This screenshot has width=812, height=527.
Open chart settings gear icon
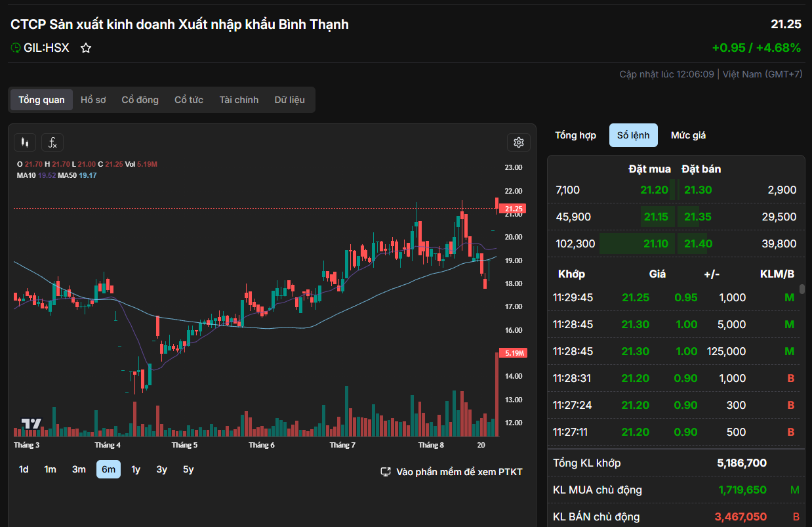pos(518,142)
